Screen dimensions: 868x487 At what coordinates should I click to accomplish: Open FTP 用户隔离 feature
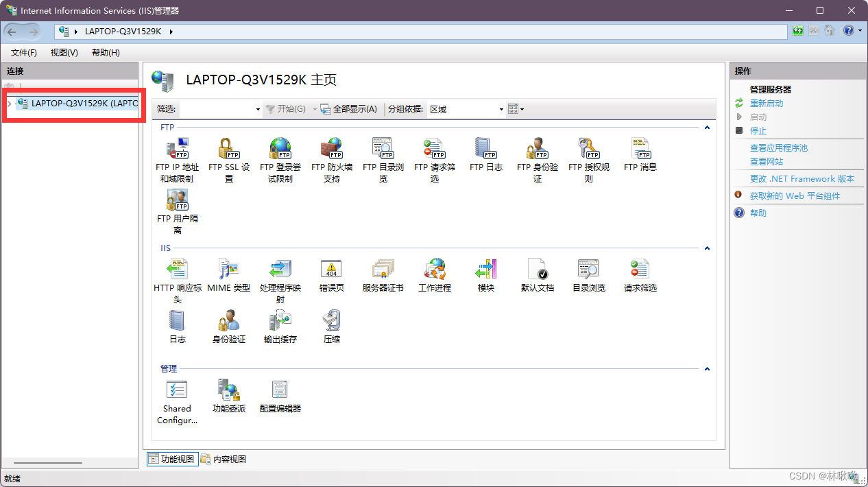tap(177, 211)
